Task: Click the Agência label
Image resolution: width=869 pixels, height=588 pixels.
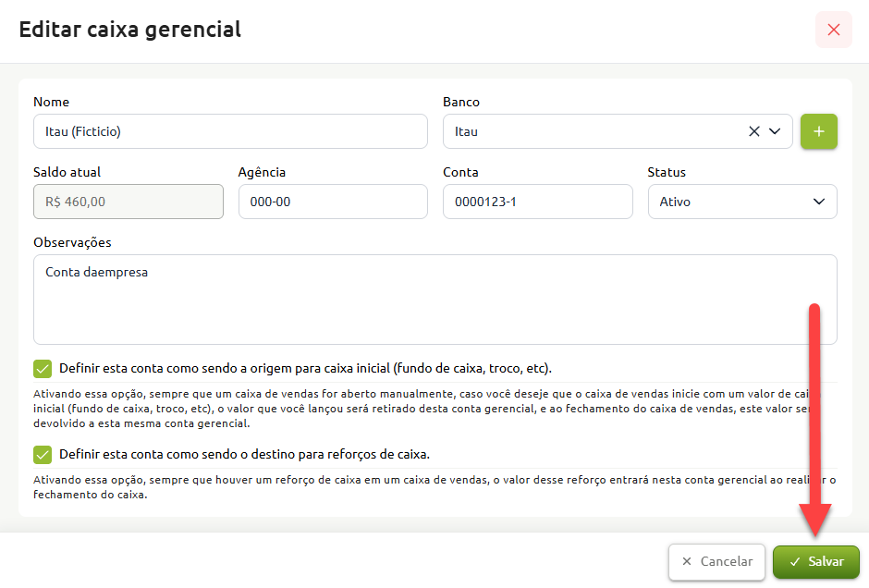Action: pos(262,172)
